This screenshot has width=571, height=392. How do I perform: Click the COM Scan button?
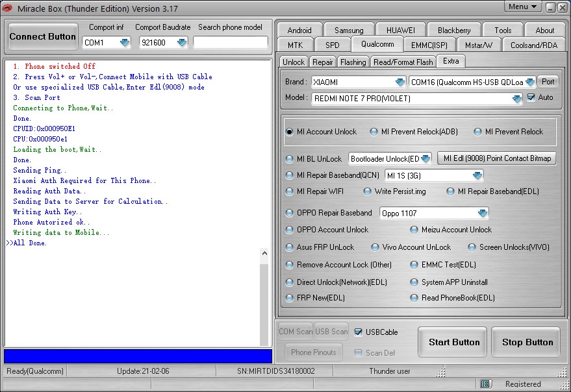296,332
